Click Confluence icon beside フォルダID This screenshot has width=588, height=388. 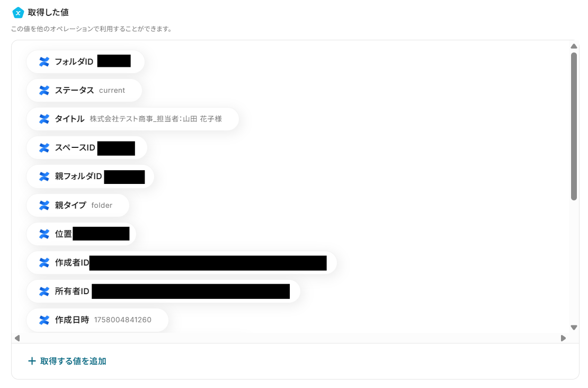point(44,61)
